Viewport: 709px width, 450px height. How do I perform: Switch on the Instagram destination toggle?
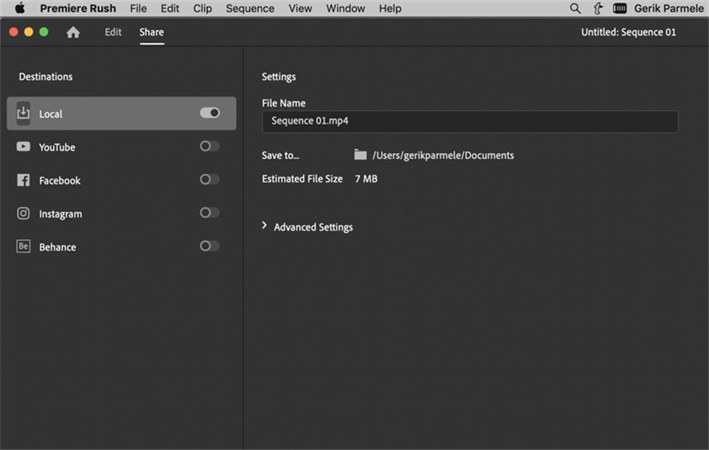tap(209, 212)
